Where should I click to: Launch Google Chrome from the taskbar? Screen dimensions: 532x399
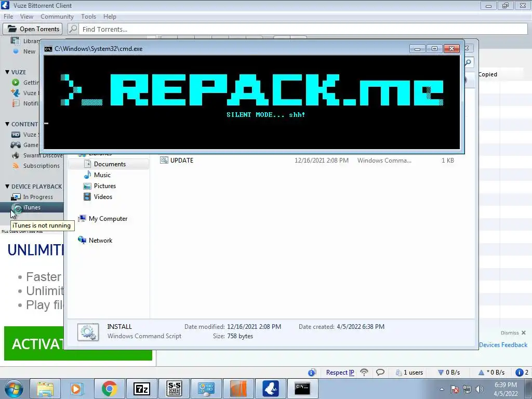click(109, 389)
